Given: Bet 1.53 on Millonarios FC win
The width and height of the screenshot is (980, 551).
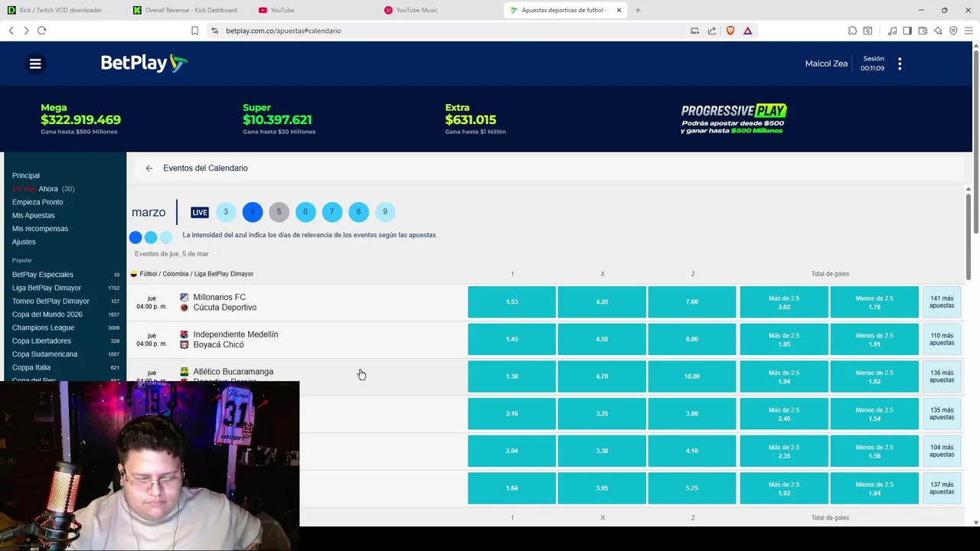Looking at the screenshot, I should click(511, 302).
